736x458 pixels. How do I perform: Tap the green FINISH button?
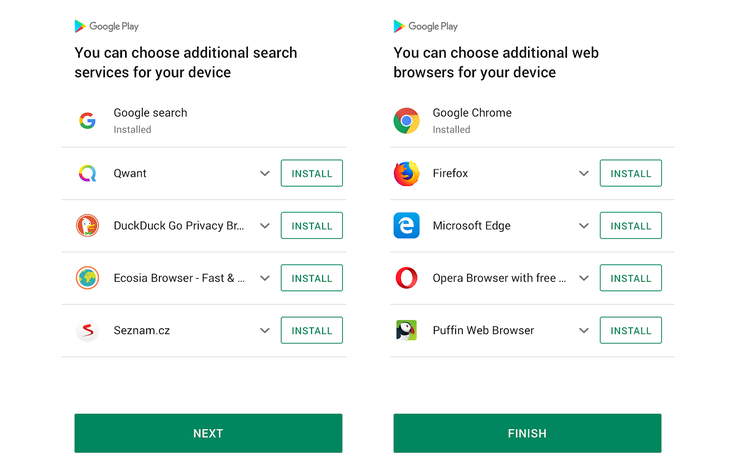528,433
